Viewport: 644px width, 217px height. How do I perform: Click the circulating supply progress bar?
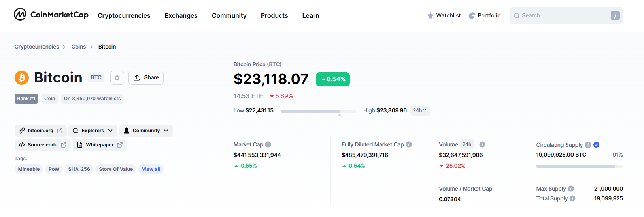pos(579,166)
